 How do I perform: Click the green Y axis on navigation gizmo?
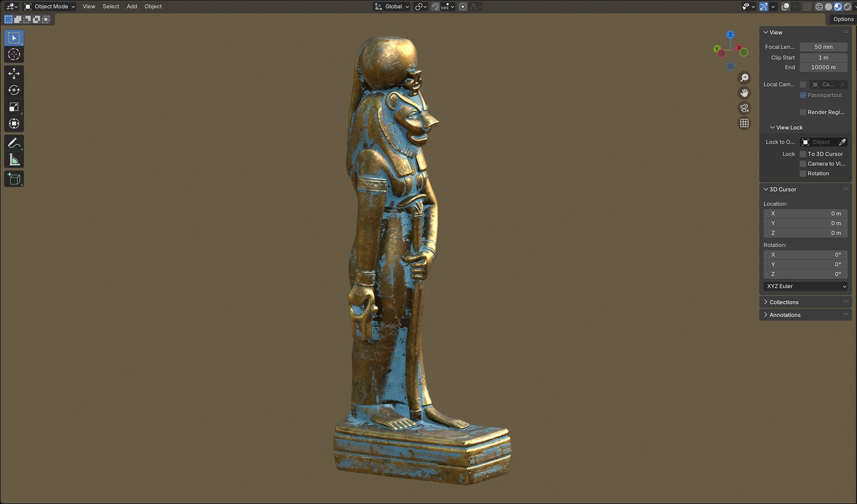716,49
